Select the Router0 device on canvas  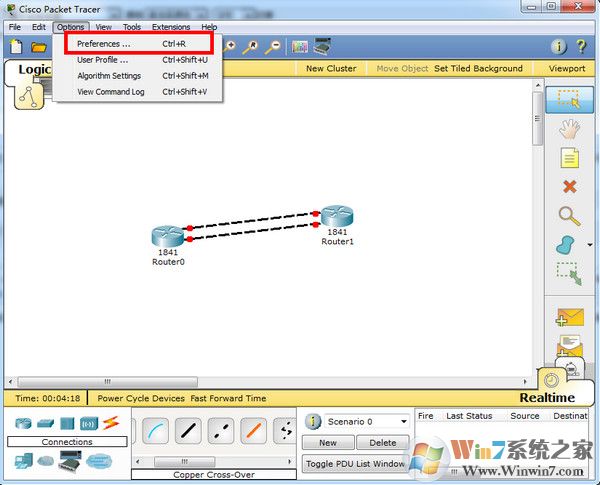pyautogui.click(x=168, y=238)
